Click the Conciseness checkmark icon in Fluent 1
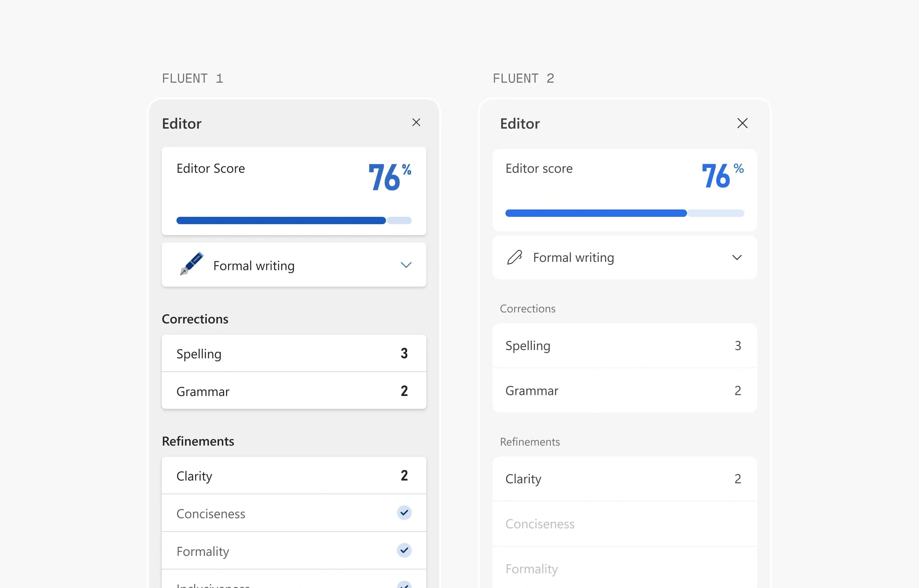 tap(404, 513)
